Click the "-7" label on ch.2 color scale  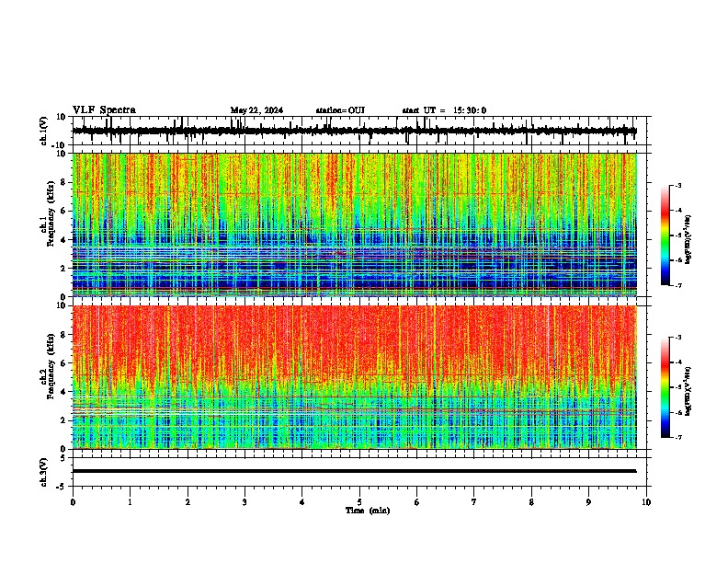point(677,438)
